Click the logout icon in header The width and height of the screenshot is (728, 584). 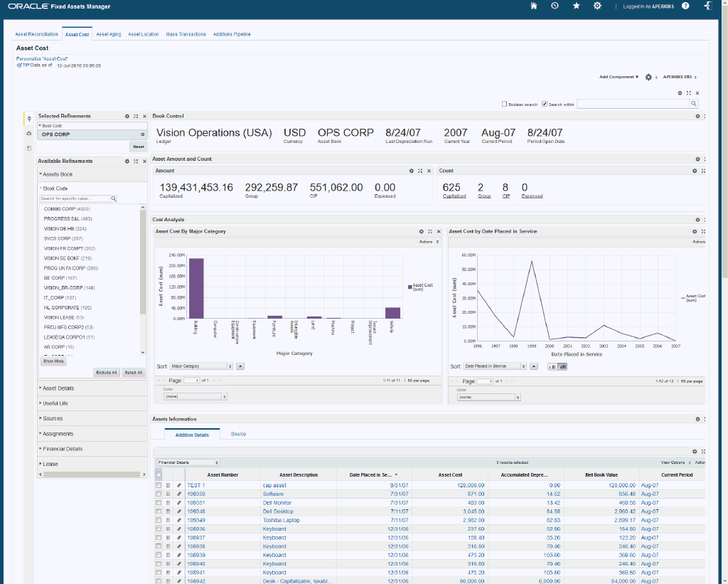click(x=708, y=6)
